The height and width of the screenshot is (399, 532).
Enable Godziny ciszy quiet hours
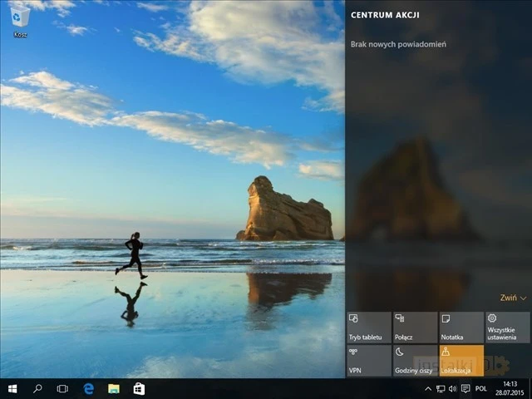point(415,361)
